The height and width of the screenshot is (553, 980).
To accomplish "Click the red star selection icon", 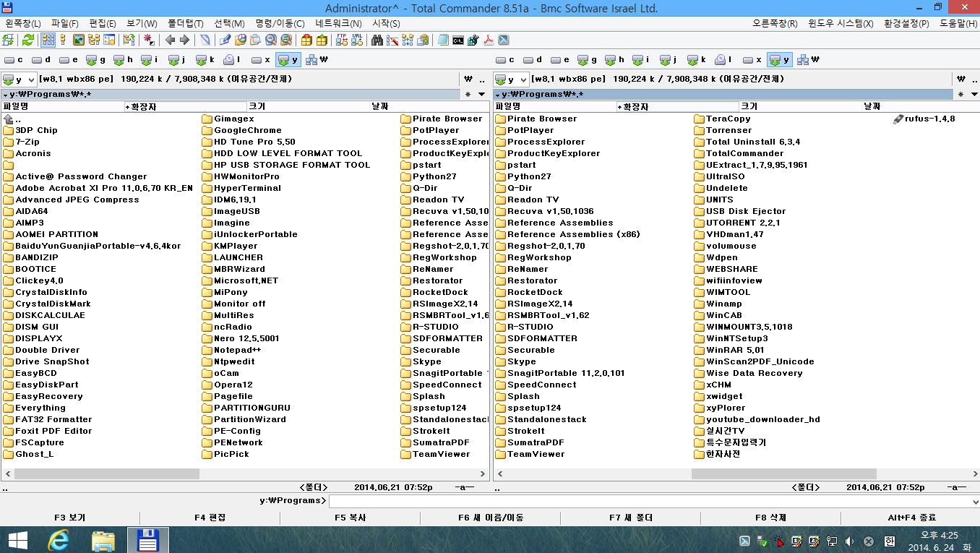I will (x=148, y=40).
